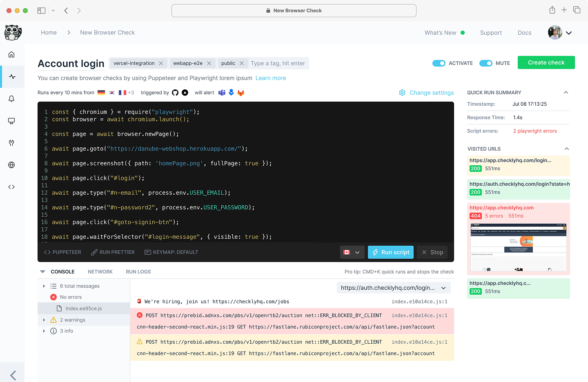Click the GitLab alert icon
The image size is (588, 382).
(241, 93)
